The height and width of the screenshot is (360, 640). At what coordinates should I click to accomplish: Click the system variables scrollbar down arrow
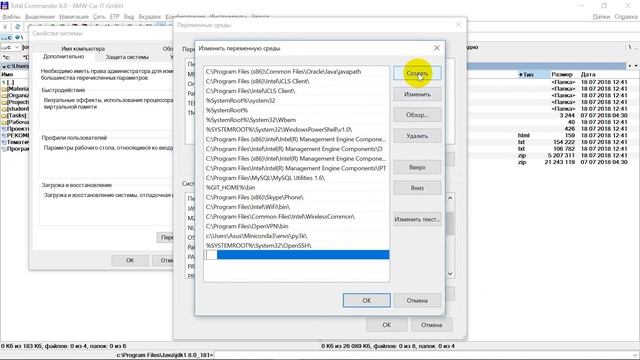450,274
